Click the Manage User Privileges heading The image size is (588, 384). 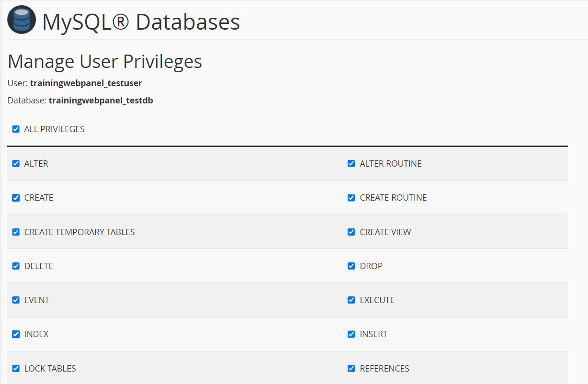pyautogui.click(x=105, y=62)
